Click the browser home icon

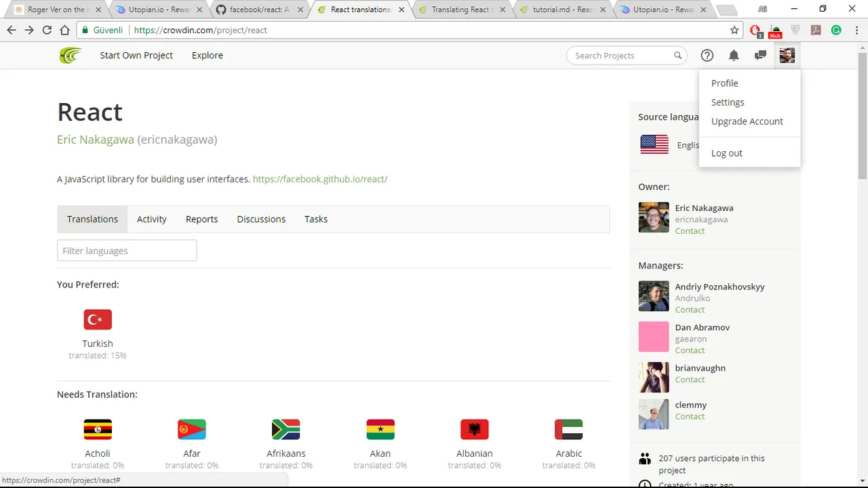tap(65, 30)
